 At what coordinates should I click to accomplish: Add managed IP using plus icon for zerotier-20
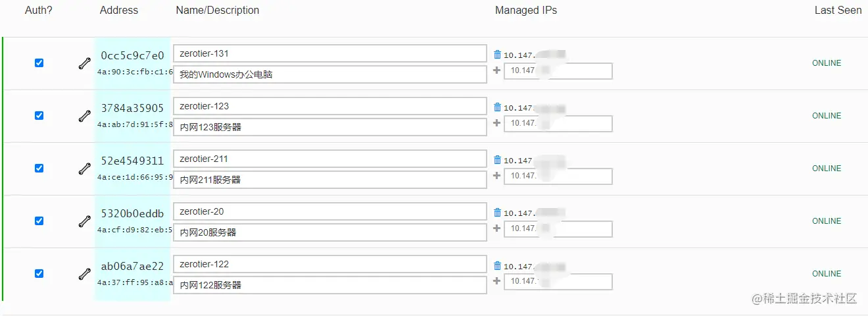(497, 228)
